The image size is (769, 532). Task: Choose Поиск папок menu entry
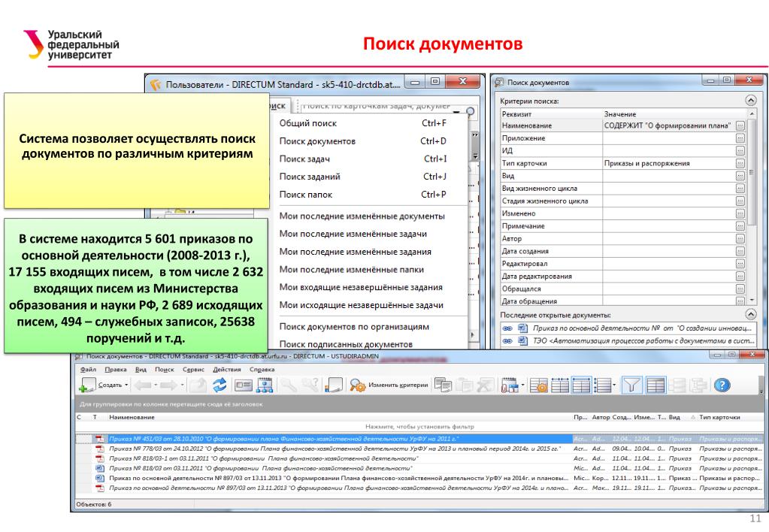363,195
